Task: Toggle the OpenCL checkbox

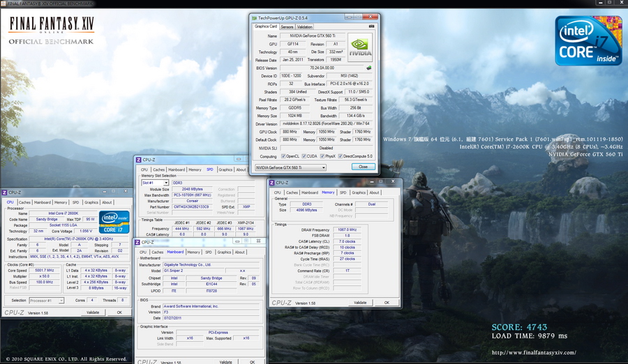Action: tap(283, 156)
